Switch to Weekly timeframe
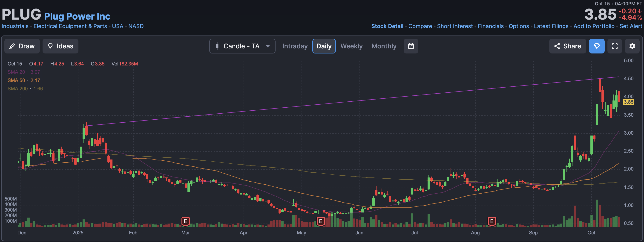This screenshot has width=644, height=242. click(x=351, y=46)
